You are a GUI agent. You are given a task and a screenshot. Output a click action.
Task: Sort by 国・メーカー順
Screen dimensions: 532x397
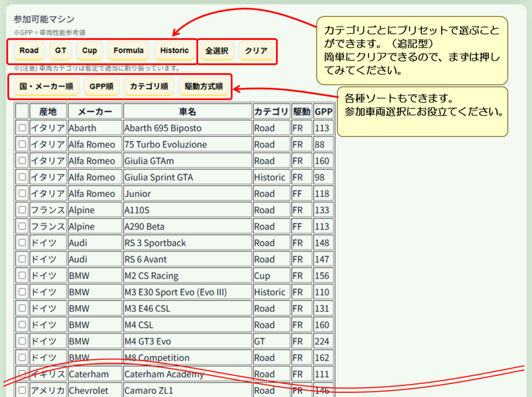pyautogui.click(x=46, y=87)
